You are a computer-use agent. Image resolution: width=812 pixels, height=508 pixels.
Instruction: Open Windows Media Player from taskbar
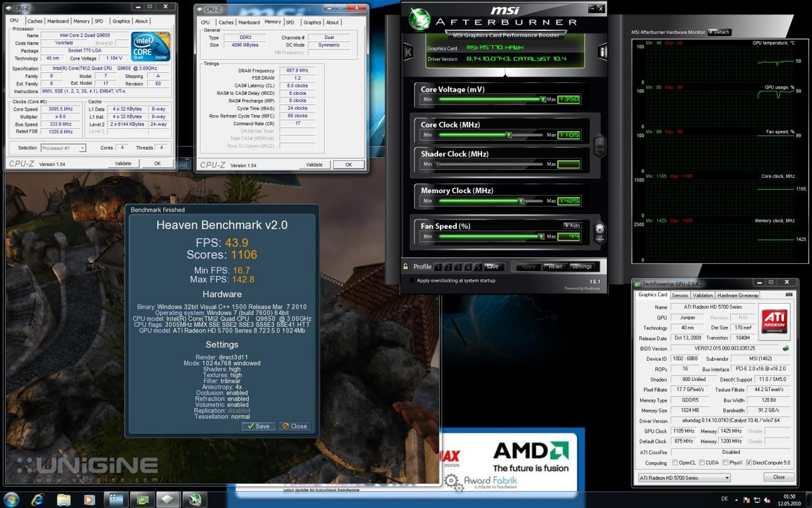point(89,500)
